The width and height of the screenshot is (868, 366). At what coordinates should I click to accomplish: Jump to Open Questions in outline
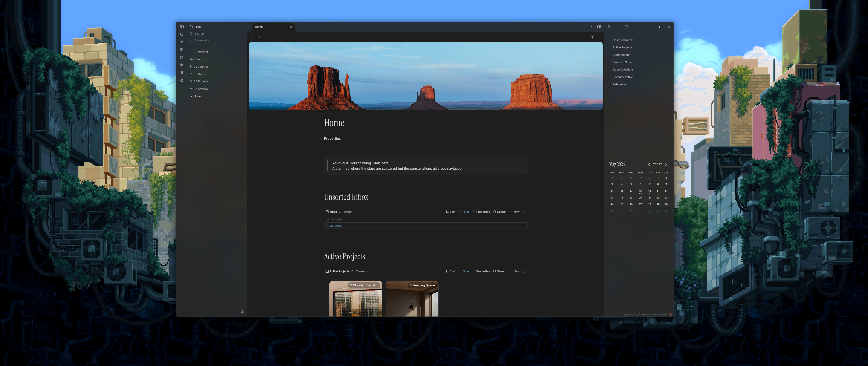pyautogui.click(x=623, y=70)
